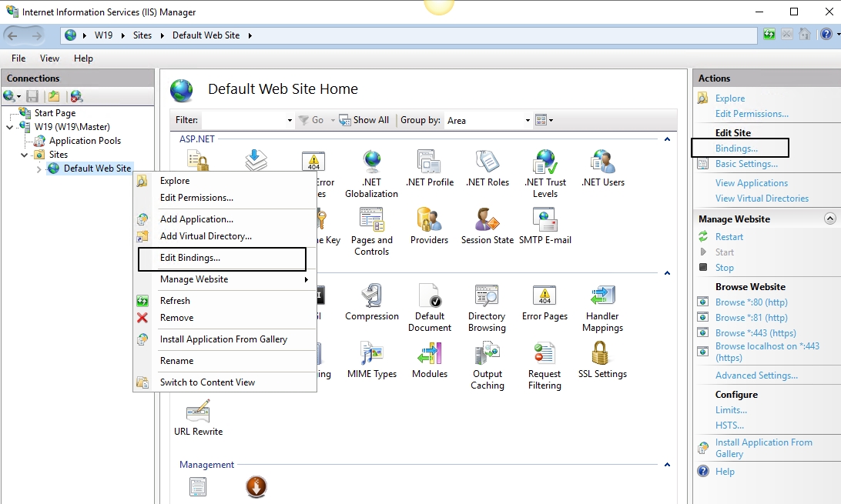Collapse the ASP.NET group section
Viewport: 841px width, 504px height.
666,139
